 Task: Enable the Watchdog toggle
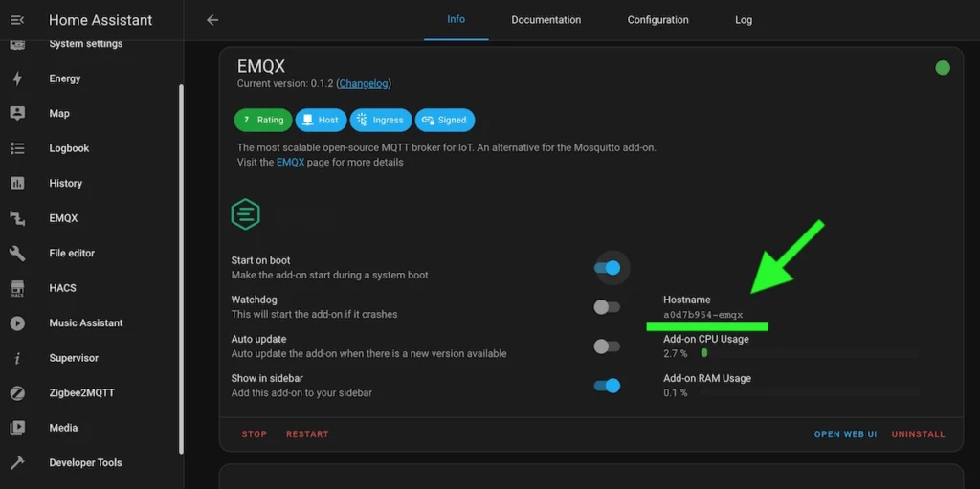(x=607, y=307)
